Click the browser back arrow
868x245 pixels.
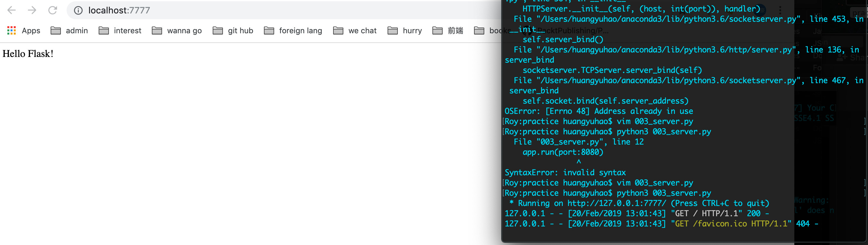(x=12, y=10)
